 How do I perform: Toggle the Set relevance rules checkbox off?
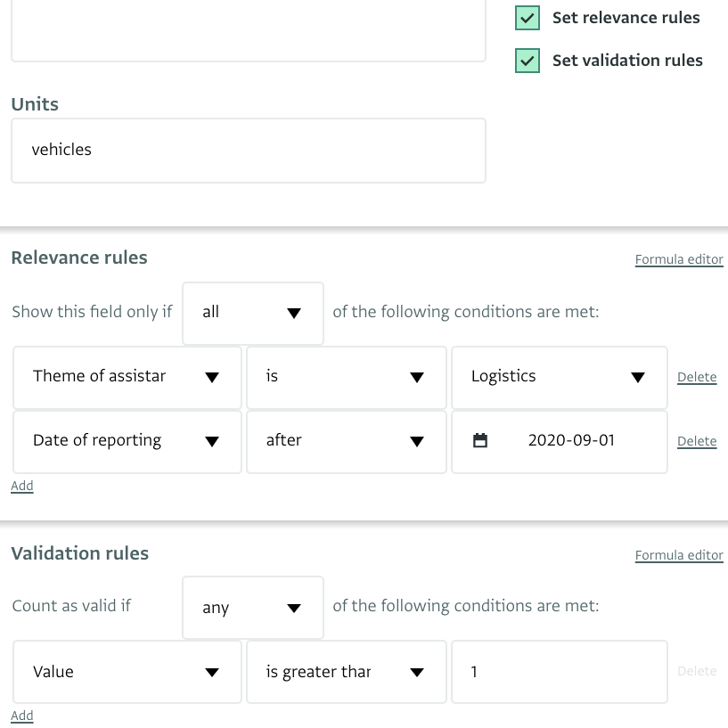click(528, 17)
